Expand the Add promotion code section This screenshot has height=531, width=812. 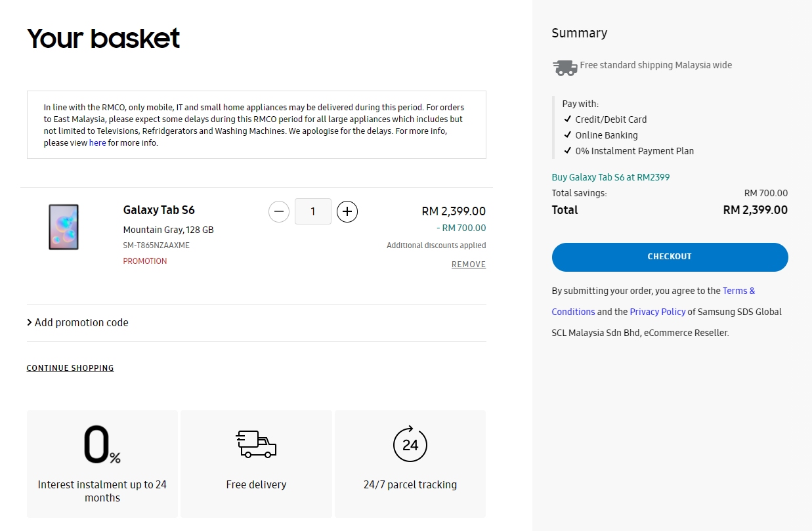click(x=77, y=322)
